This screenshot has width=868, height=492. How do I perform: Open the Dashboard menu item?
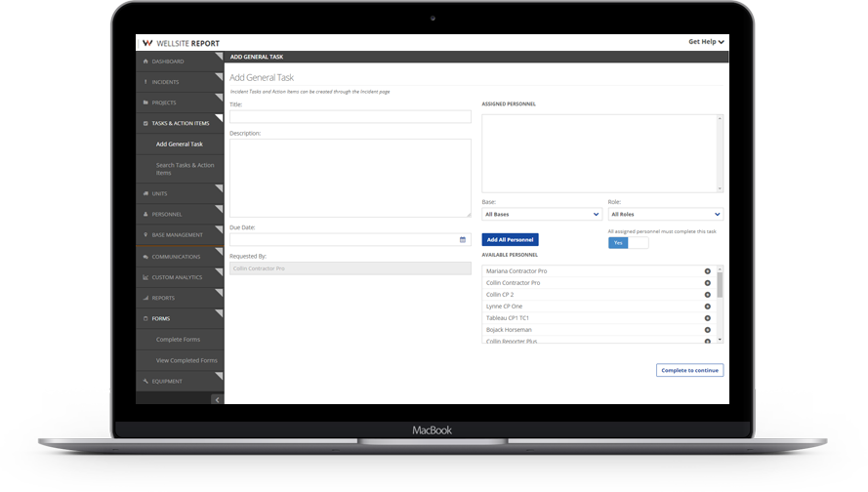(x=180, y=61)
